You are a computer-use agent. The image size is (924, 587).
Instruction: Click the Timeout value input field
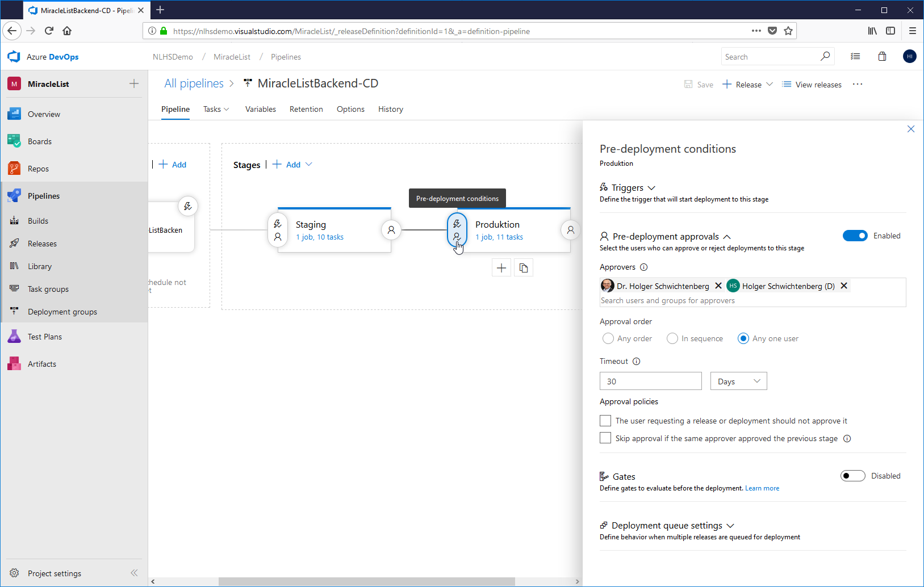click(650, 381)
